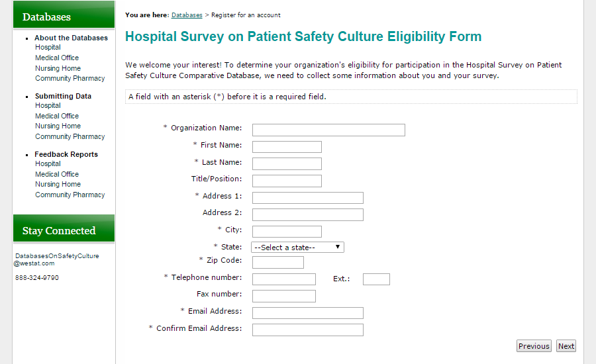596x364 pixels.
Task: Click the City text box
Action: pyautogui.click(x=287, y=232)
